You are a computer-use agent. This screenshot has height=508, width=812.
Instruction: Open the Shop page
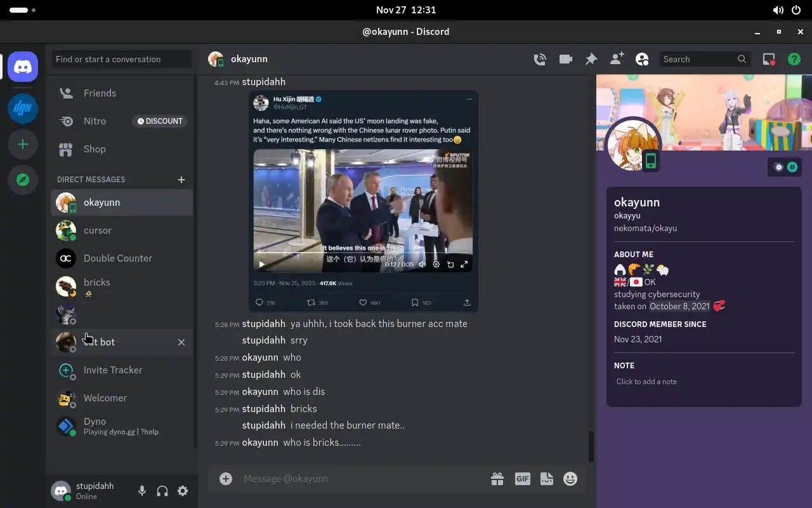pos(122,149)
